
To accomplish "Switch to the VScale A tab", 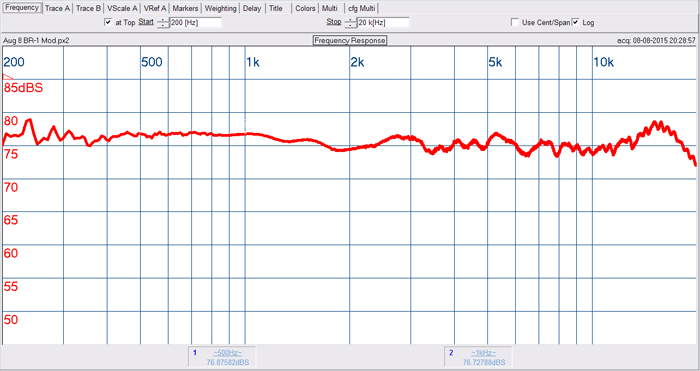I will (122, 8).
